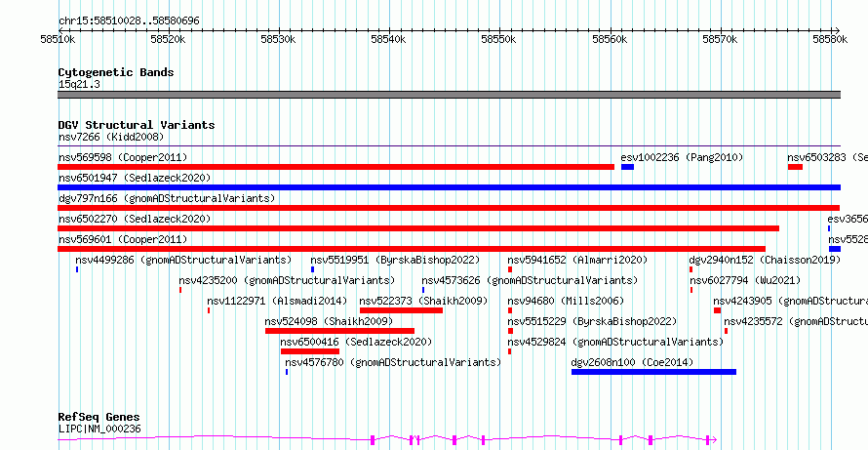Click the nsv6500416 (Sedlazeck2020) text label
Image resolution: width=868 pixels, height=450 pixels.
[357, 342]
